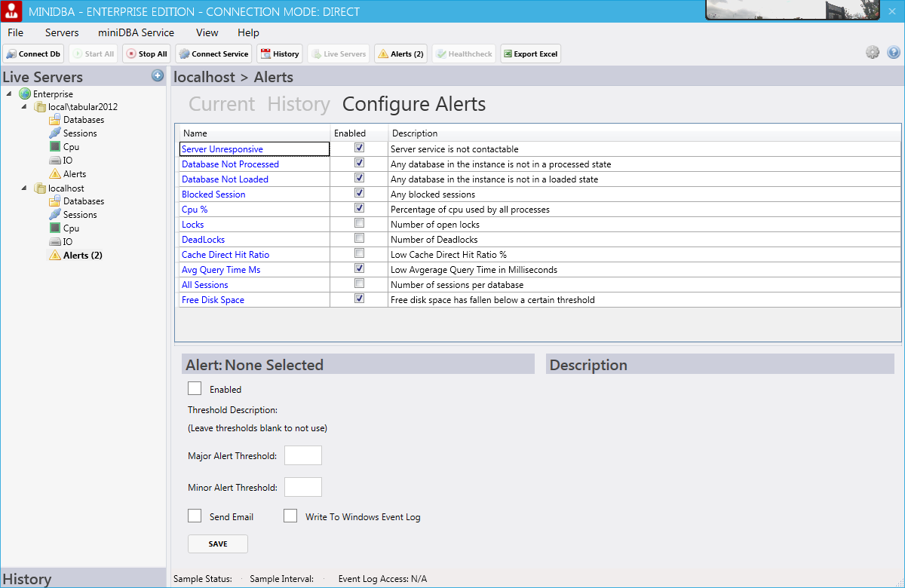Viewport: 905px width, 588px height.
Task: Select the local\tabular2012 server node
Action: 76,106
